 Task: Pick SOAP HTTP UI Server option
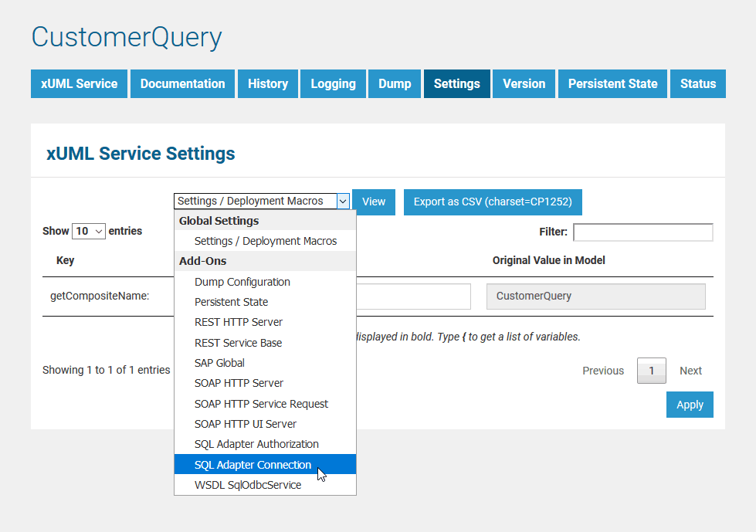coord(245,424)
